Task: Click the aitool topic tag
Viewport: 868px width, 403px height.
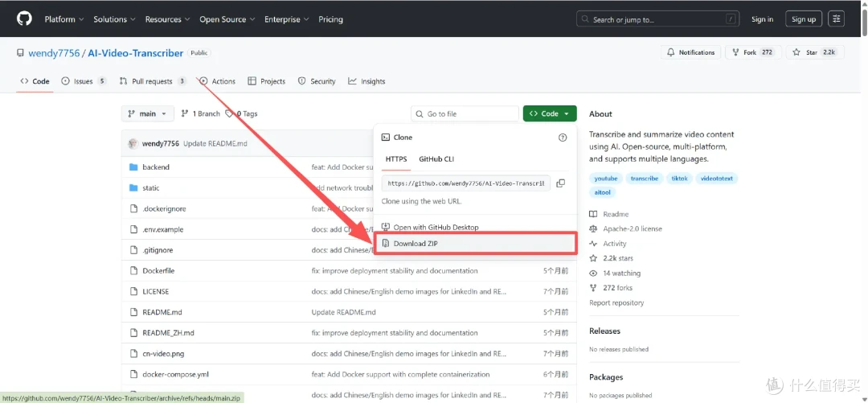Action: (603, 192)
